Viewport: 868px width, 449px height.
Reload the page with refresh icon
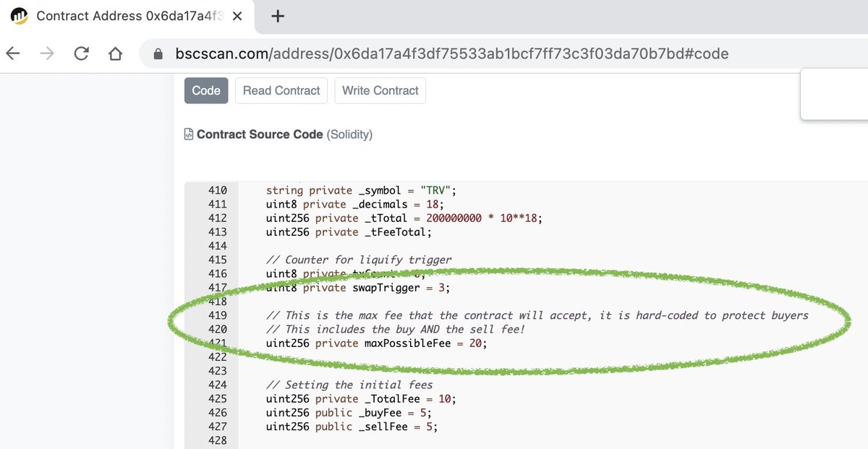(82, 54)
